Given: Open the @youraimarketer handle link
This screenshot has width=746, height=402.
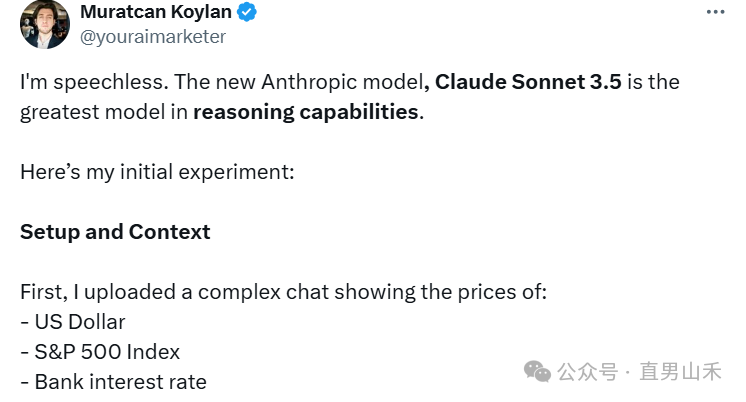Looking at the screenshot, I should tap(152, 37).
